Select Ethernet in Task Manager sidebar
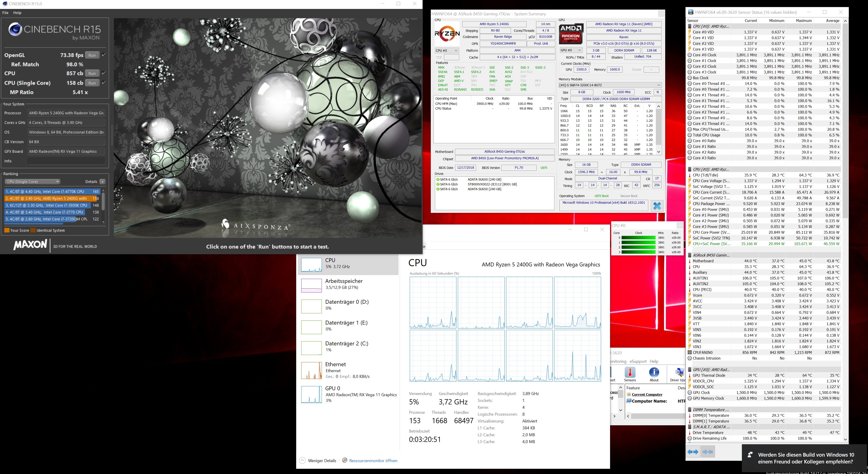Viewport: 868px width, 474px height. pyautogui.click(x=348, y=370)
